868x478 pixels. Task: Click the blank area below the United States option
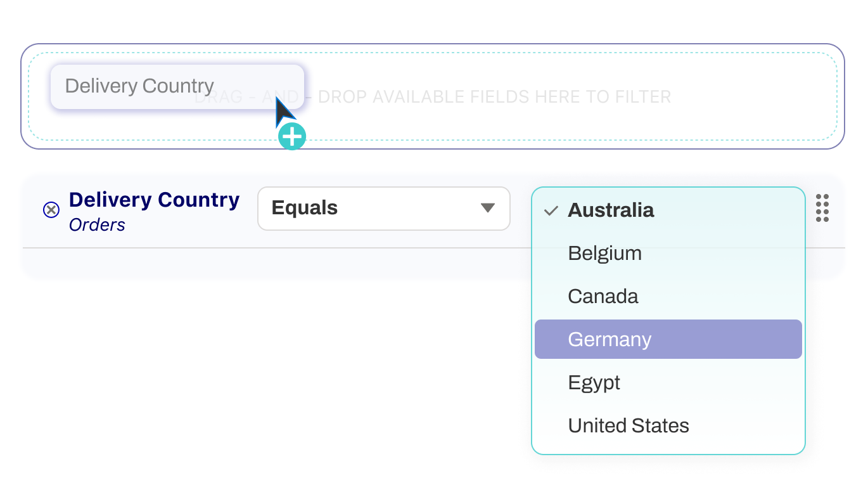(x=668, y=446)
